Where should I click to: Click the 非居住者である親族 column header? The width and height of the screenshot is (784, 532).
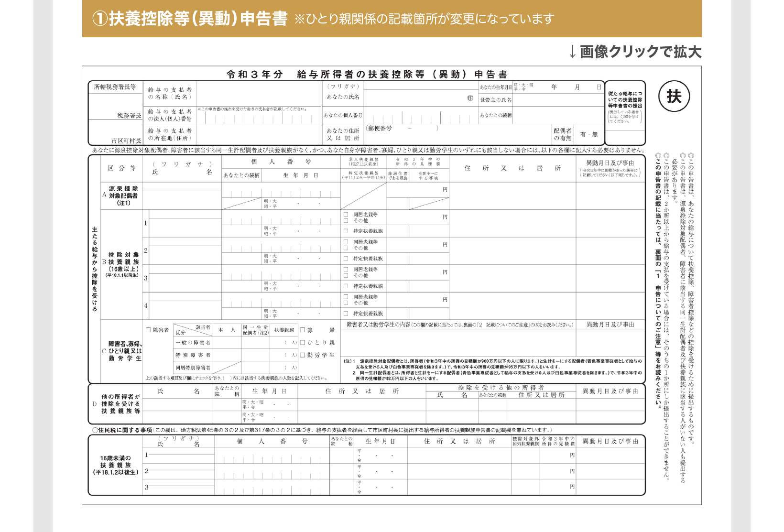(x=398, y=175)
